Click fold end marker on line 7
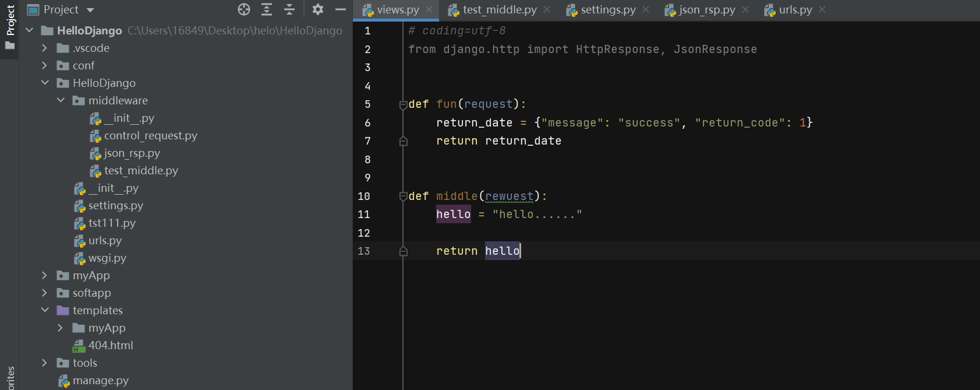 [x=403, y=141]
